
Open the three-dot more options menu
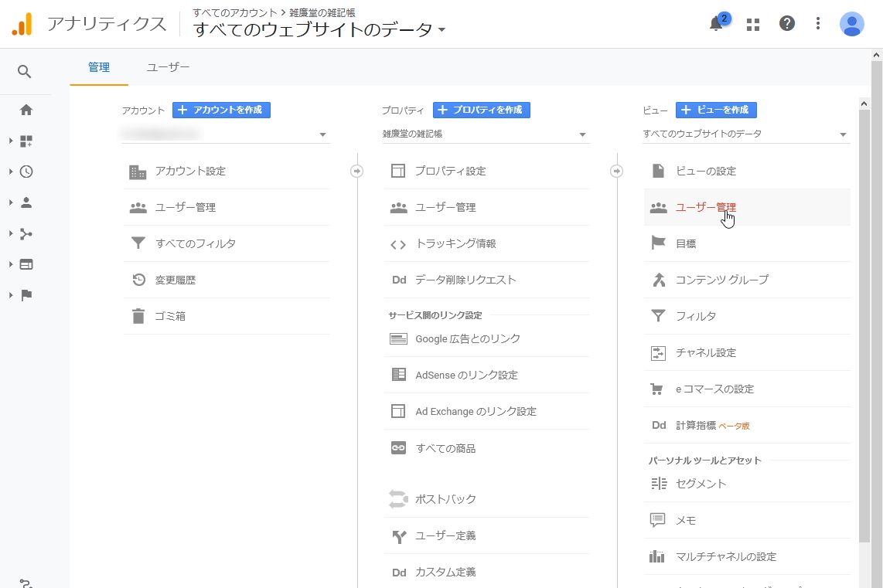pyautogui.click(x=818, y=24)
